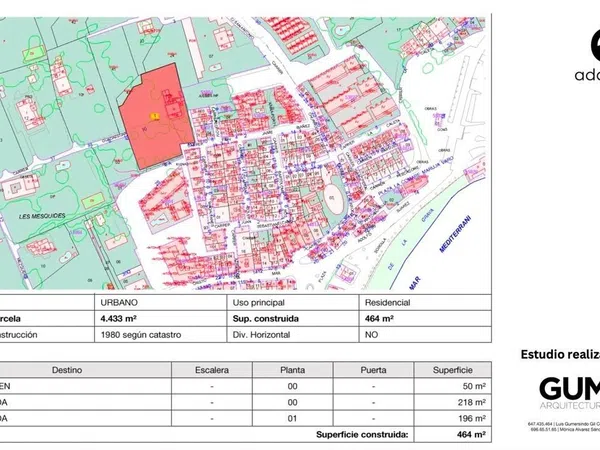Click the 4.433 m² parcel area value
The height and width of the screenshot is (450, 600).
tap(119, 318)
